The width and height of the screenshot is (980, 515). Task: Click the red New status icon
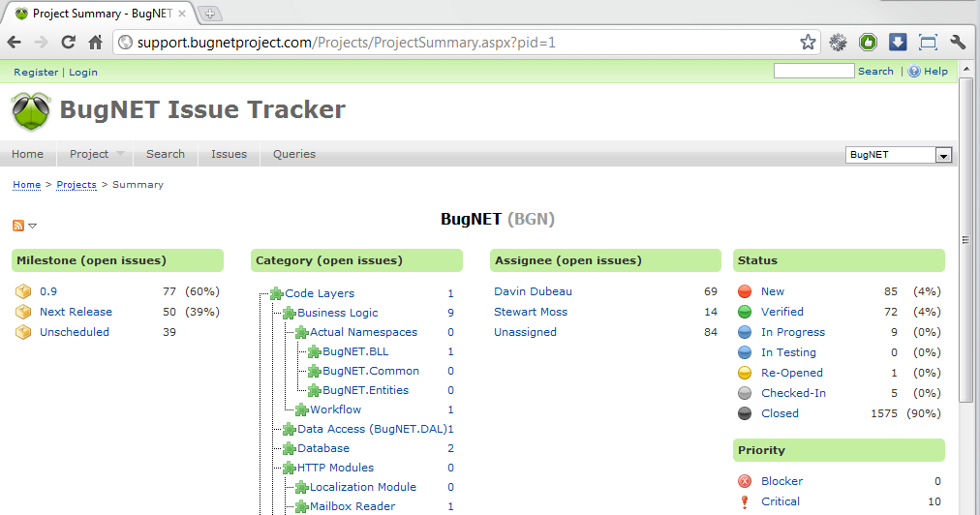pyautogui.click(x=745, y=292)
